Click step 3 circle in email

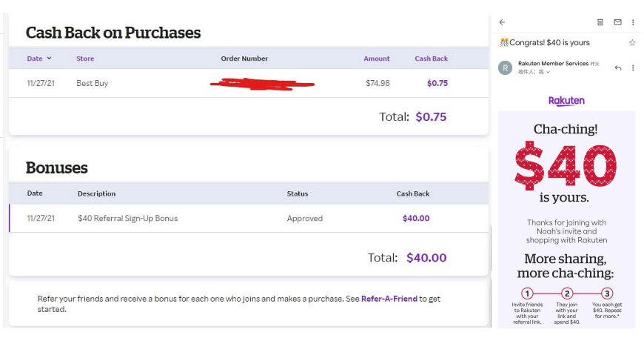(607, 294)
